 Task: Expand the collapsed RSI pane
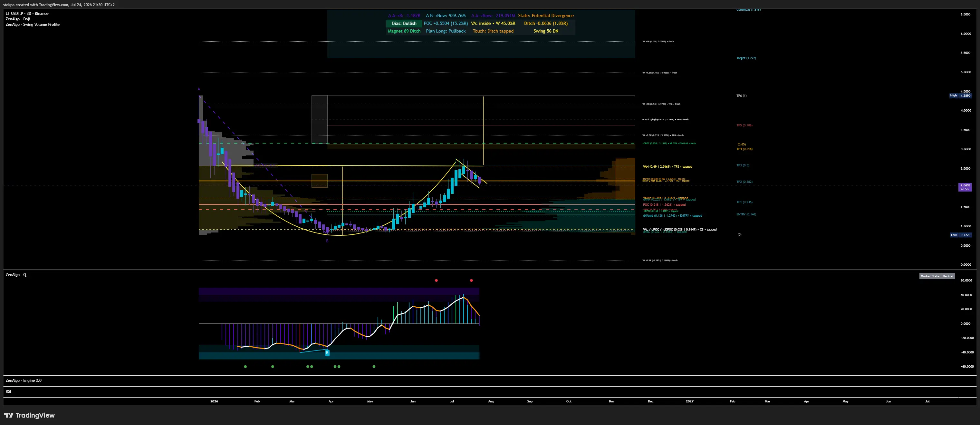pos(8,391)
